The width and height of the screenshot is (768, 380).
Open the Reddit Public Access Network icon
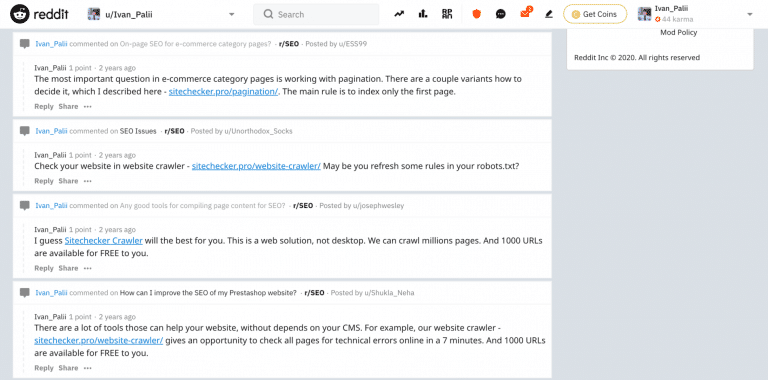click(x=447, y=14)
